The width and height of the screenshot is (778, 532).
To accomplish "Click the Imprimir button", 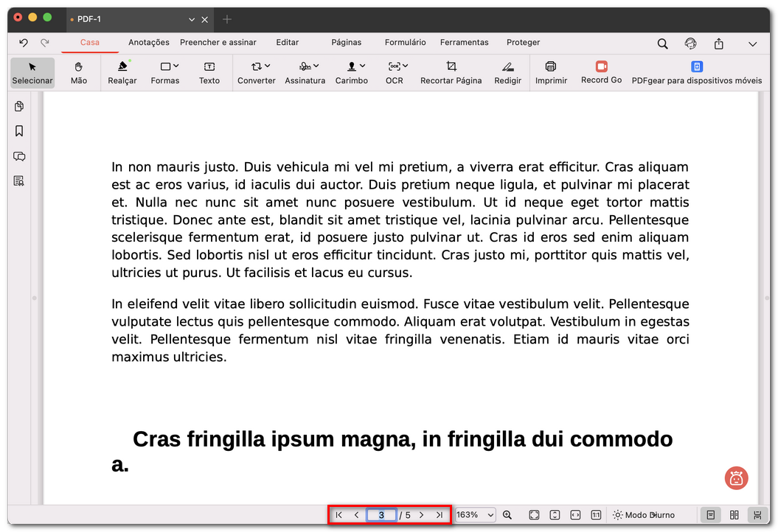I will 551,73.
